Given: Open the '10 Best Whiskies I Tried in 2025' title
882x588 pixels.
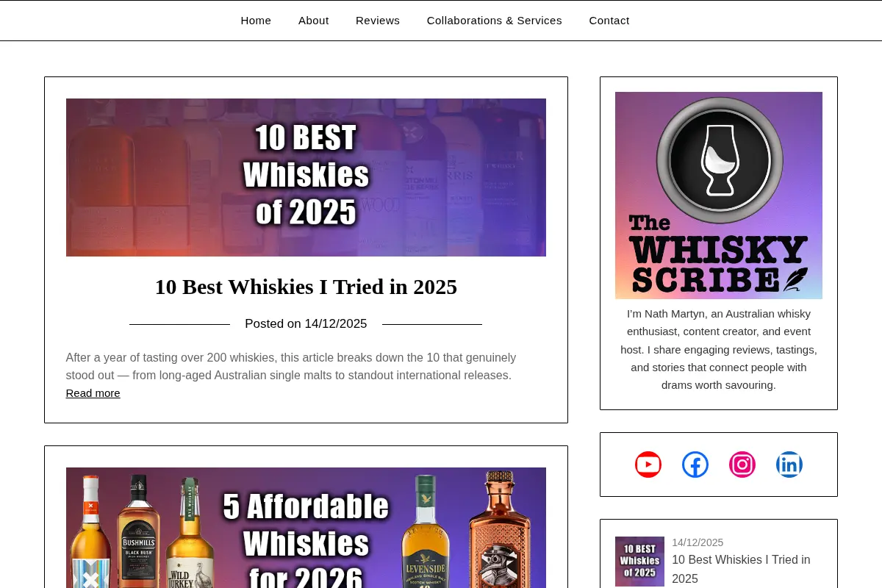Looking at the screenshot, I should pyautogui.click(x=306, y=287).
